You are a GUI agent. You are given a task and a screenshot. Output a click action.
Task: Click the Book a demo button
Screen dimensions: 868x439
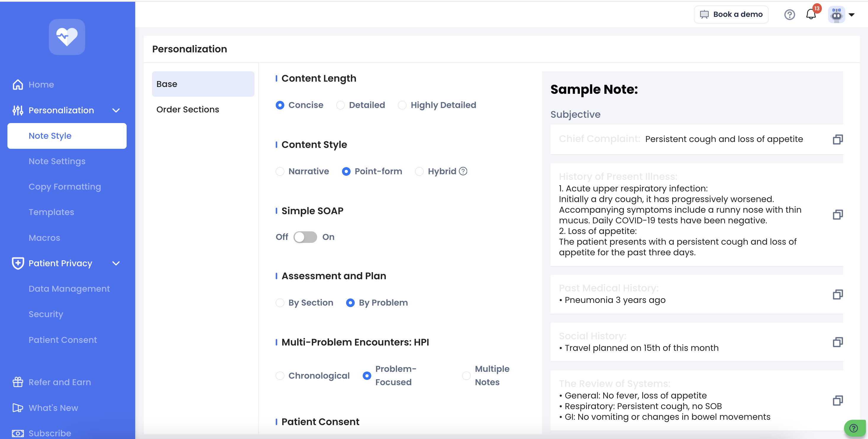coord(731,14)
